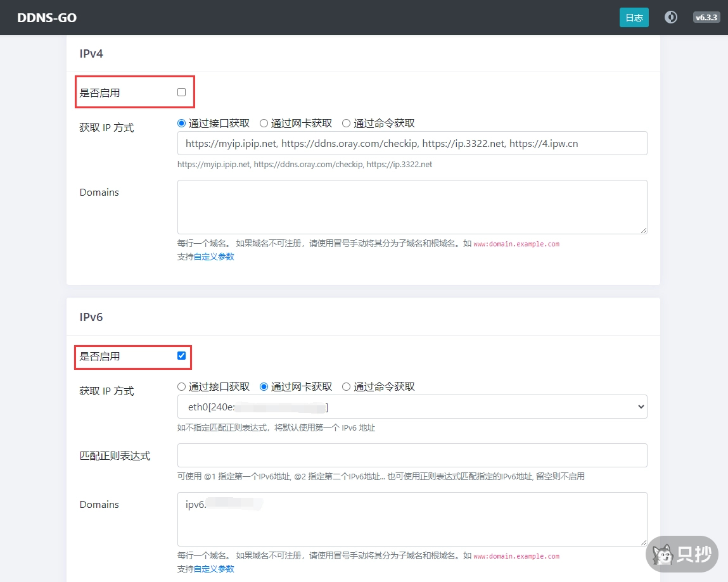This screenshot has height=582, width=728.
Task: Open the 日志 logs button
Action: (634, 18)
